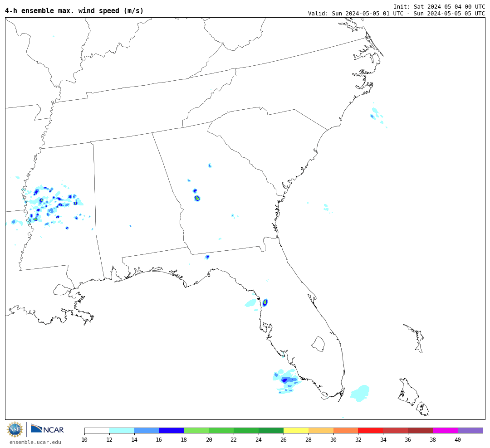This screenshot has height=448, width=490.
Task: Click the colorbar label 14
Action: [x=134, y=439]
